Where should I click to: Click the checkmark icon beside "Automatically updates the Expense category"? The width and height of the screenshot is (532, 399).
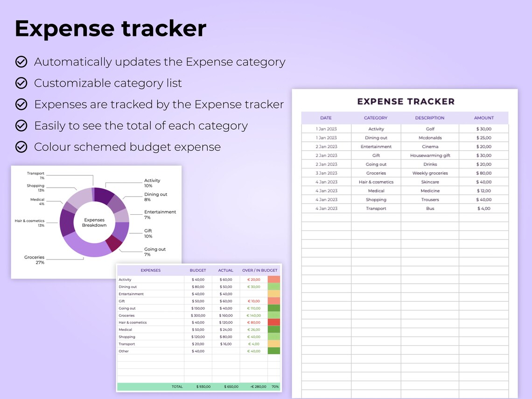21,62
